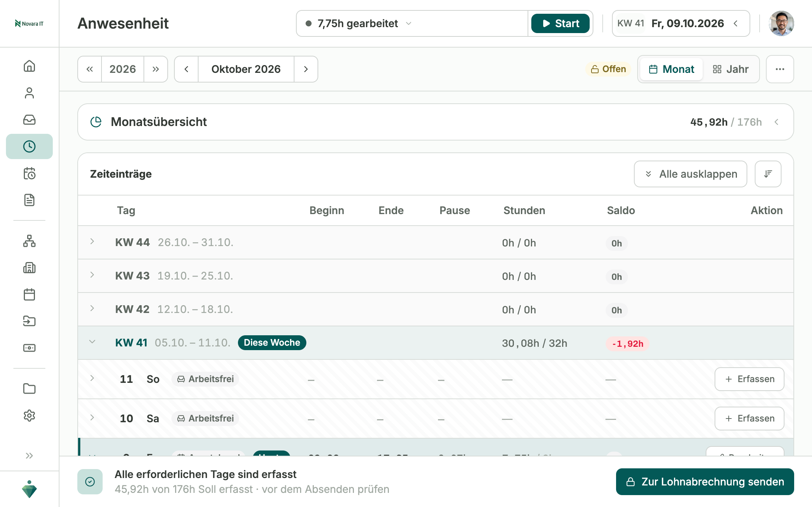
Task: Collapse the KW 41 week row
Action: coord(92,342)
